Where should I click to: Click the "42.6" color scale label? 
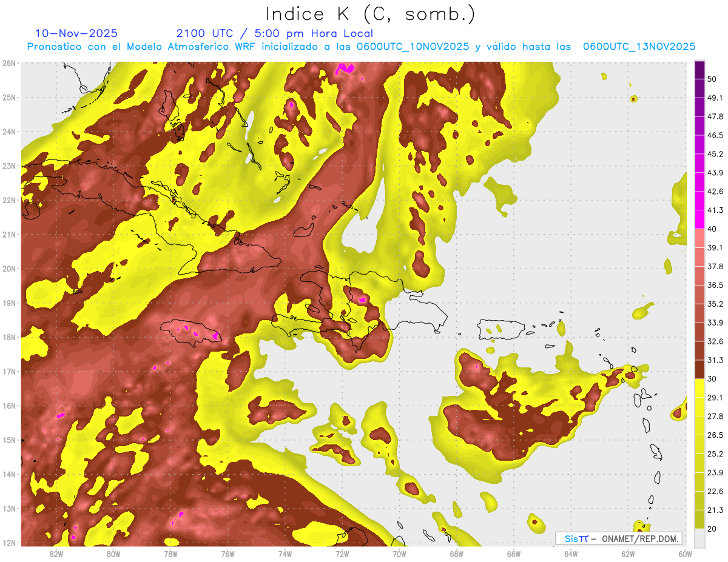point(715,192)
